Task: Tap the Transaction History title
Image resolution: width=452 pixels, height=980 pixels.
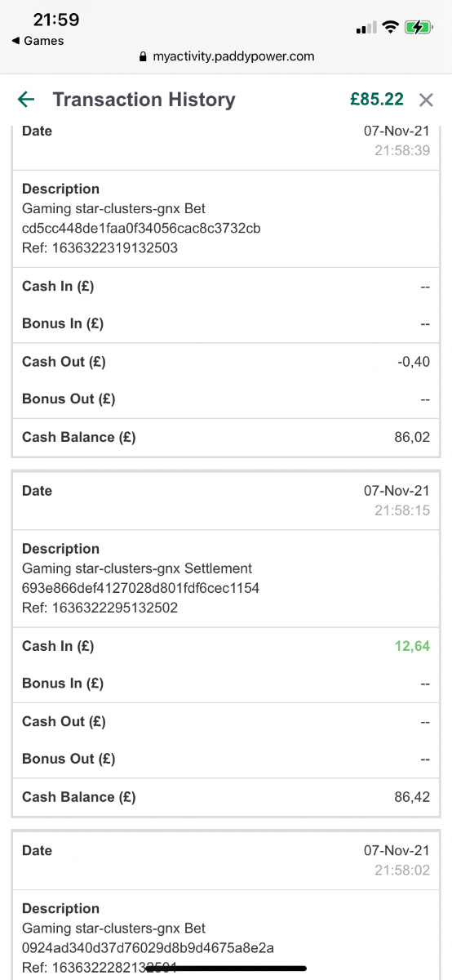Action: pos(144,100)
